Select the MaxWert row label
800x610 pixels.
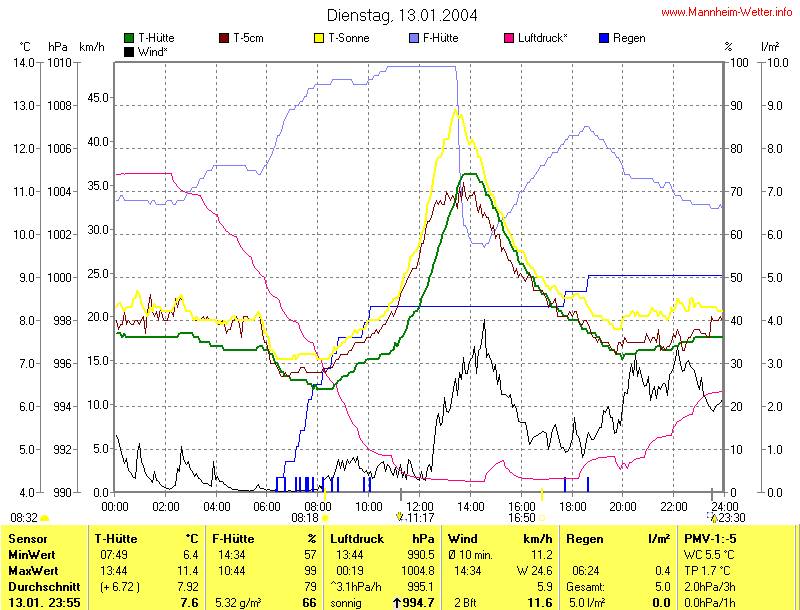tap(33, 570)
